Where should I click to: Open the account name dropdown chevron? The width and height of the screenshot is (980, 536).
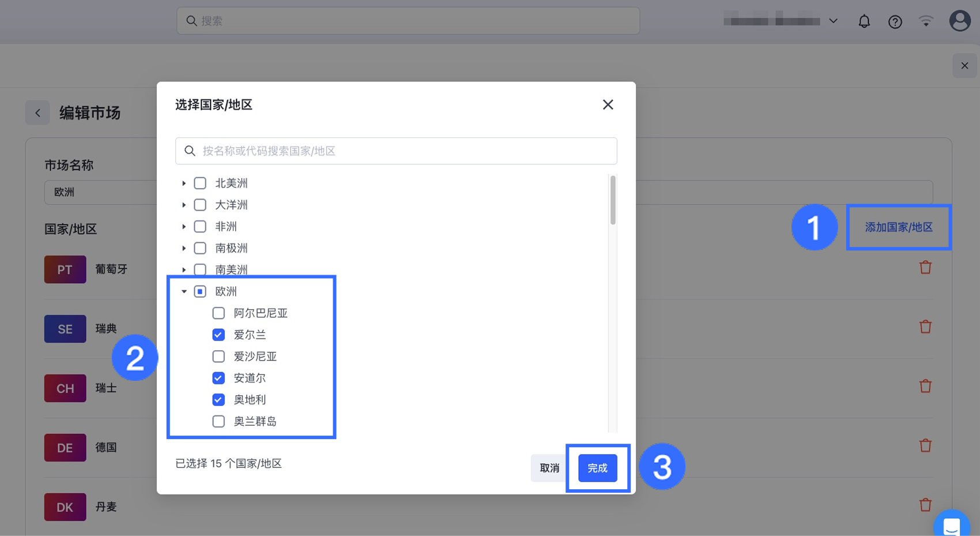[x=833, y=21]
